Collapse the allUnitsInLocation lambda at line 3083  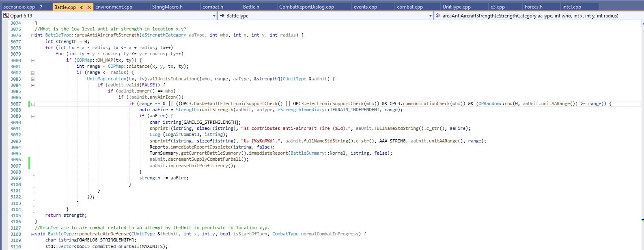click(33, 79)
